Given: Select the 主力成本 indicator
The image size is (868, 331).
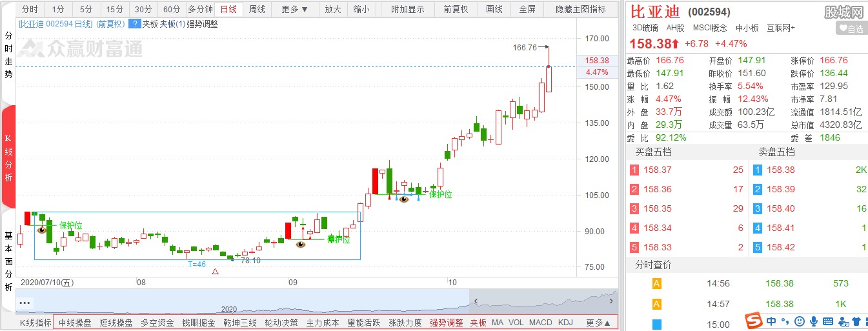Looking at the screenshot, I should click(323, 323).
